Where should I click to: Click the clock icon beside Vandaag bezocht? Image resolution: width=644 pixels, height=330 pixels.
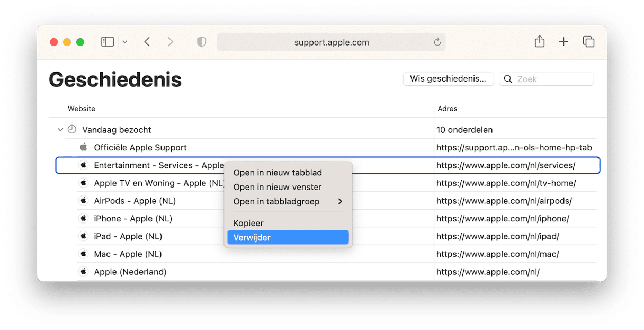pyautogui.click(x=72, y=129)
